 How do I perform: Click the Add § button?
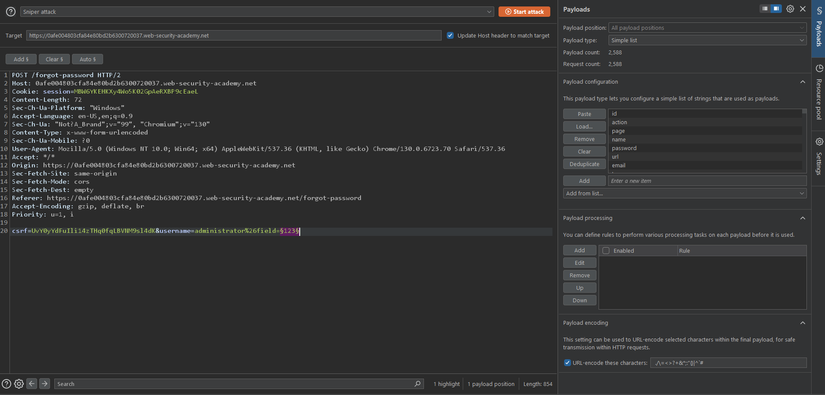(x=21, y=59)
